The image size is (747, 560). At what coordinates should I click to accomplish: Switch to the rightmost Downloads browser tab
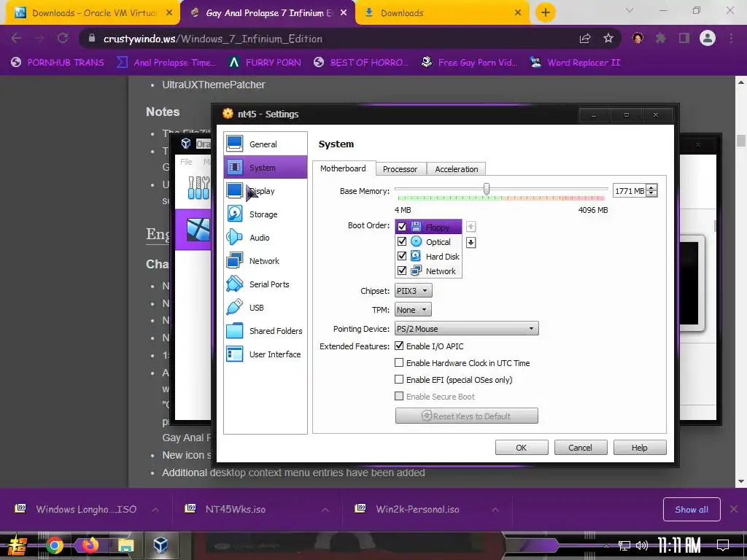point(443,13)
